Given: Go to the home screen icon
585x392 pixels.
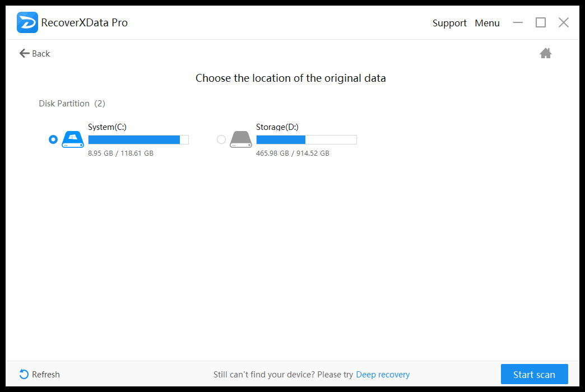Looking at the screenshot, I should click(545, 53).
